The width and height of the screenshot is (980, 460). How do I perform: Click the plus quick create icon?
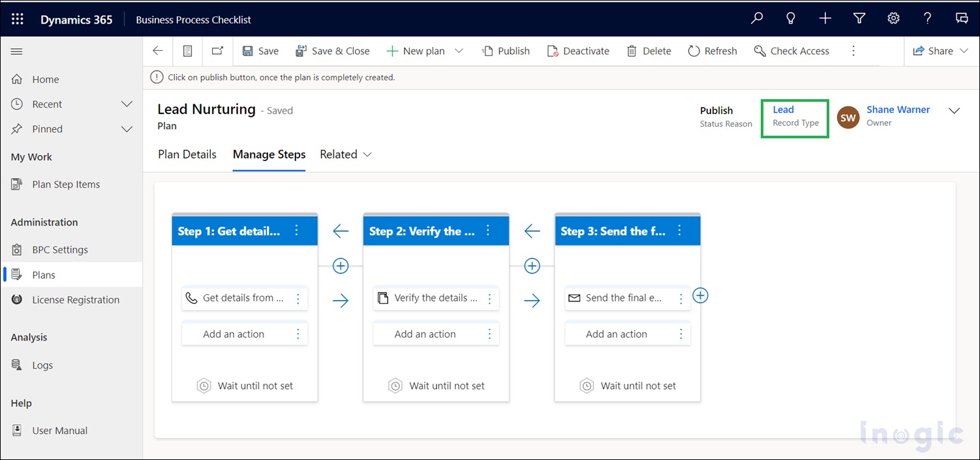pyautogui.click(x=825, y=18)
